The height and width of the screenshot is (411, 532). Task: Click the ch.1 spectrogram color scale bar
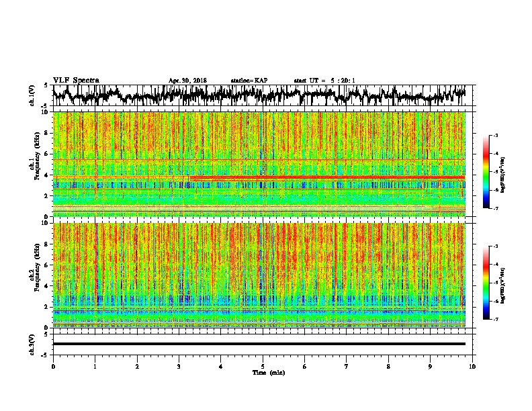486,172
